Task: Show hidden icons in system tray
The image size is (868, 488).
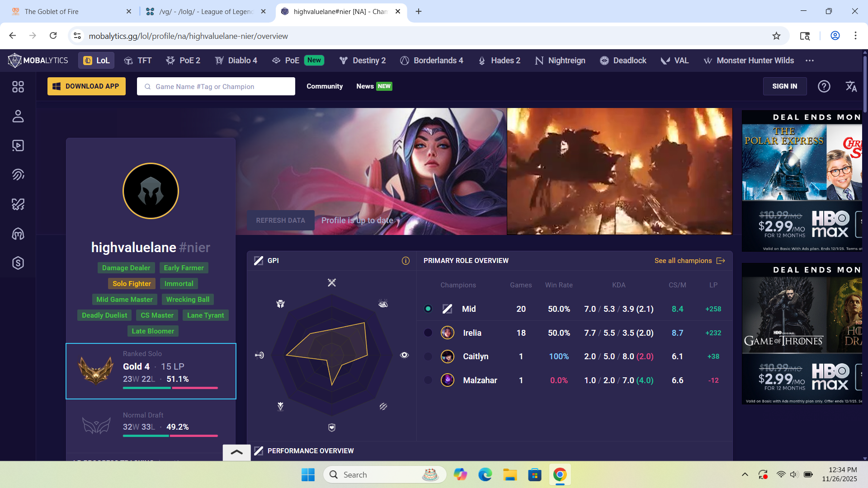Action: click(745, 474)
